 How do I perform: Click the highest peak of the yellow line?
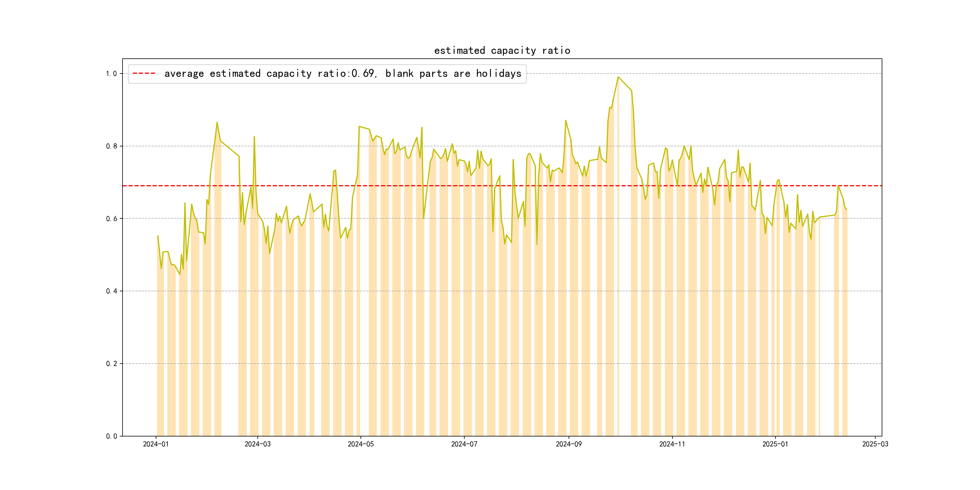618,77
